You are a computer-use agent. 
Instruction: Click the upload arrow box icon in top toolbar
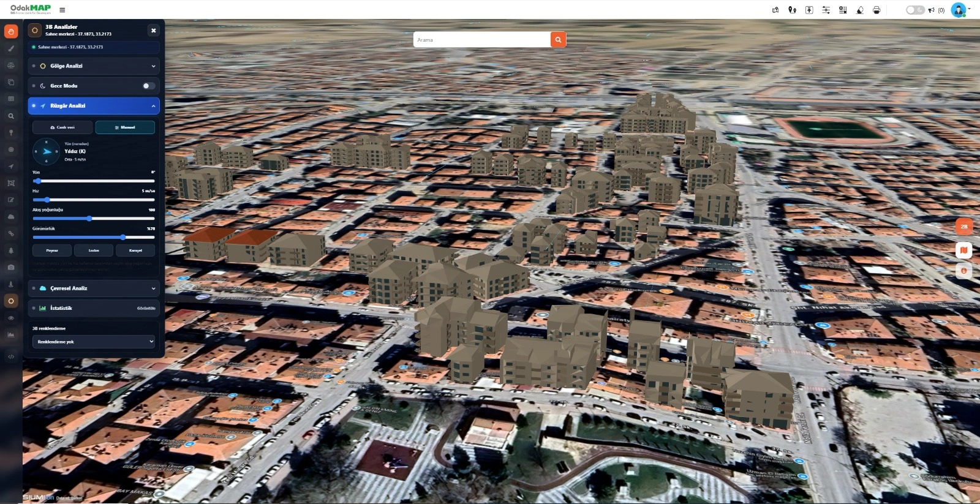pos(809,10)
